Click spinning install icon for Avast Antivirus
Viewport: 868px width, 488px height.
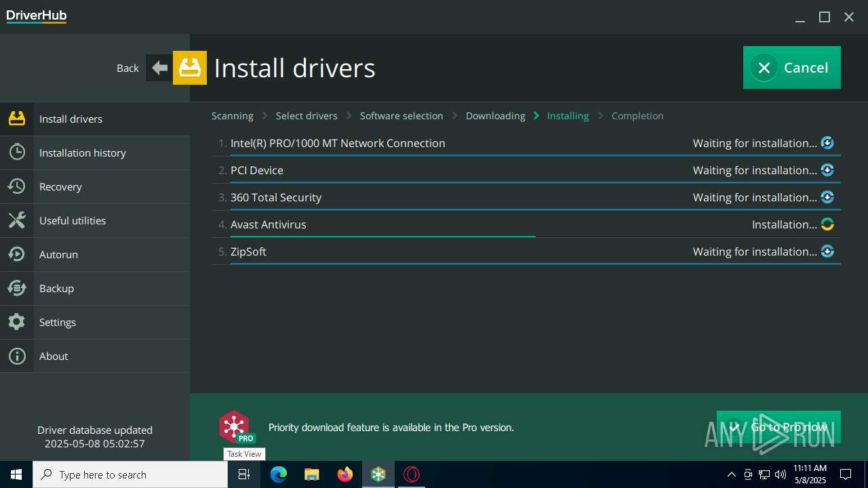(x=827, y=224)
